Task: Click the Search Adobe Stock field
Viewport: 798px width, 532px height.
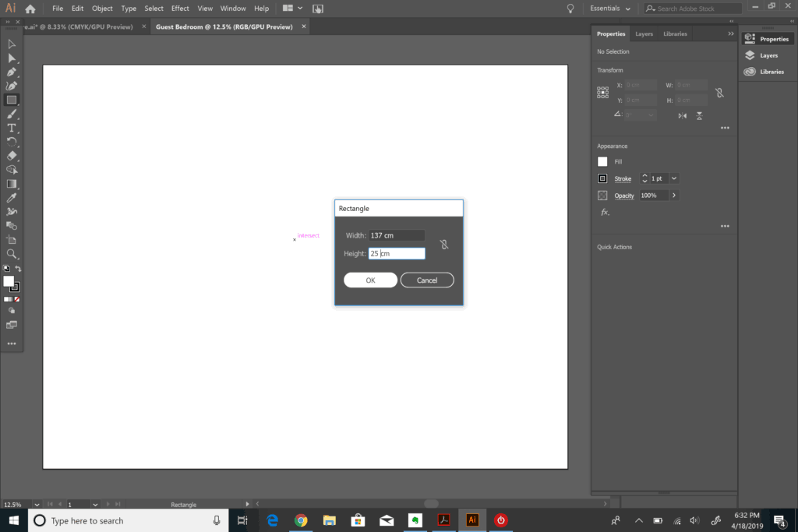Action: point(693,9)
